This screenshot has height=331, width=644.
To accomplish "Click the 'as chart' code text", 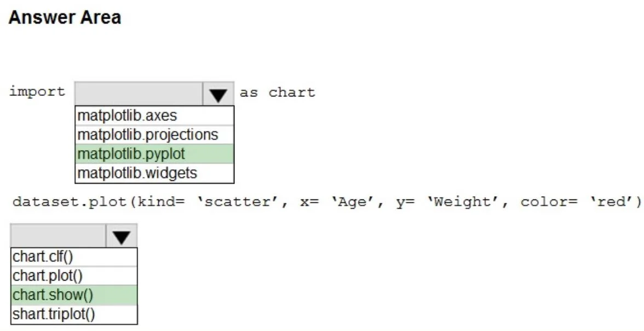I will (x=277, y=92).
